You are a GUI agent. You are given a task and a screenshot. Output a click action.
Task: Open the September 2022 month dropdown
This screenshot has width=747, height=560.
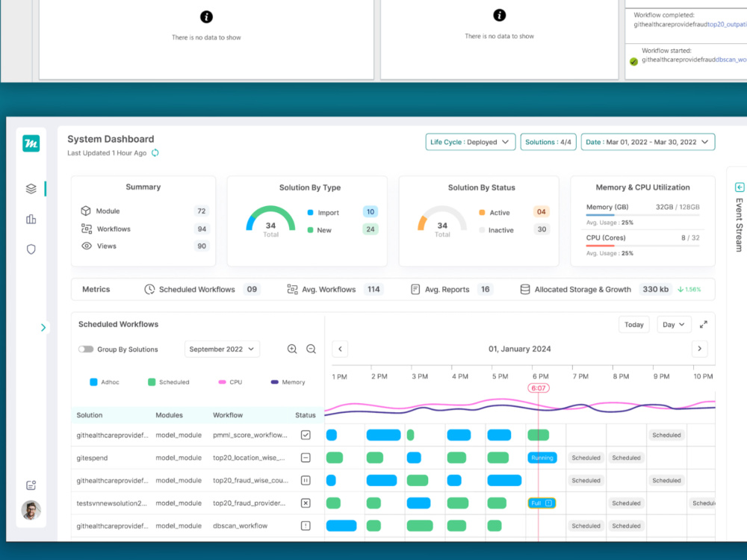pyautogui.click(x=222, y=349)
